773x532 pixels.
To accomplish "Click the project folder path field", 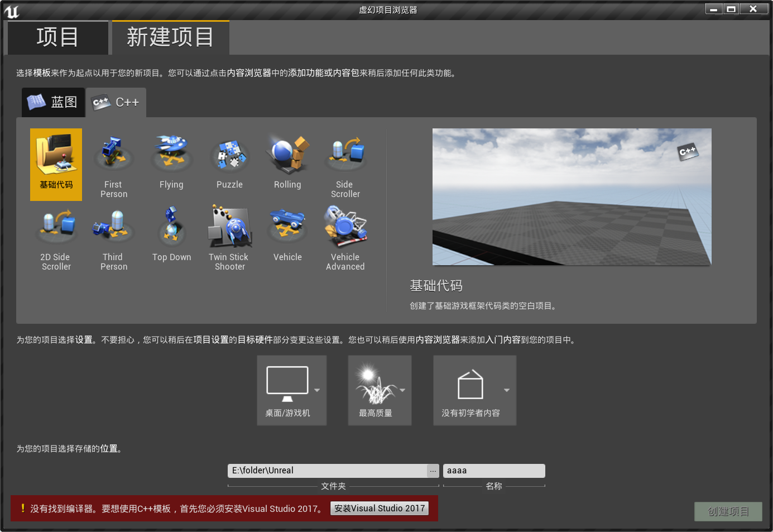I will coord(327,471).
